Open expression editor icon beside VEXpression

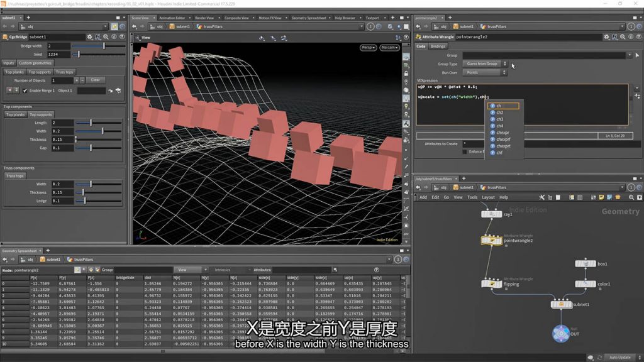638,96
